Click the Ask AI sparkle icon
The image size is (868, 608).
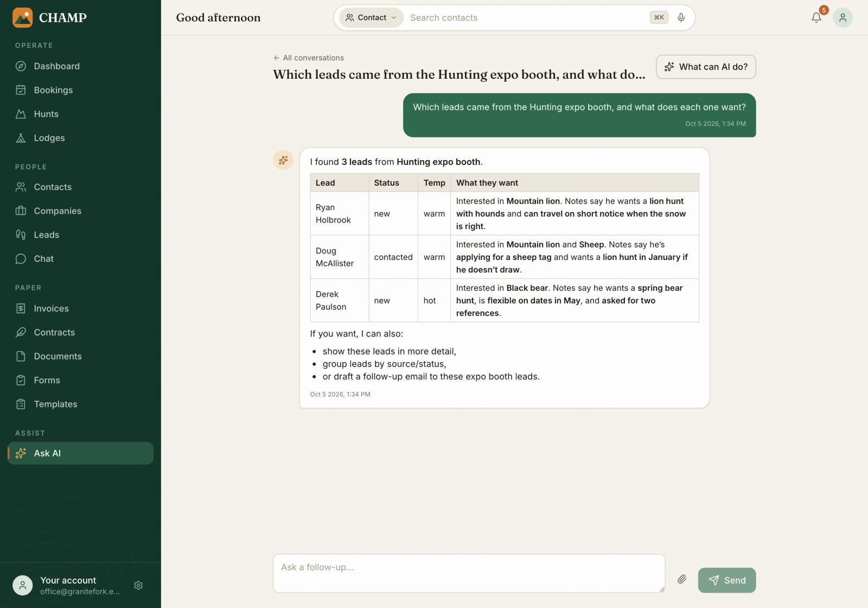tap(21, 453)
